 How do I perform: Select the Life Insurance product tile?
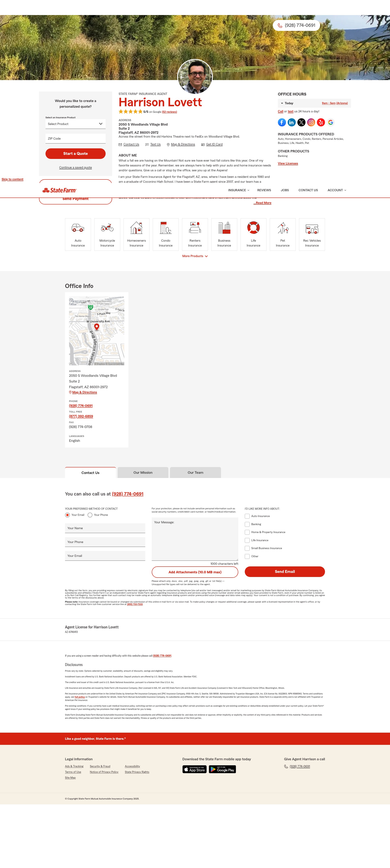[x=253, y=235]
